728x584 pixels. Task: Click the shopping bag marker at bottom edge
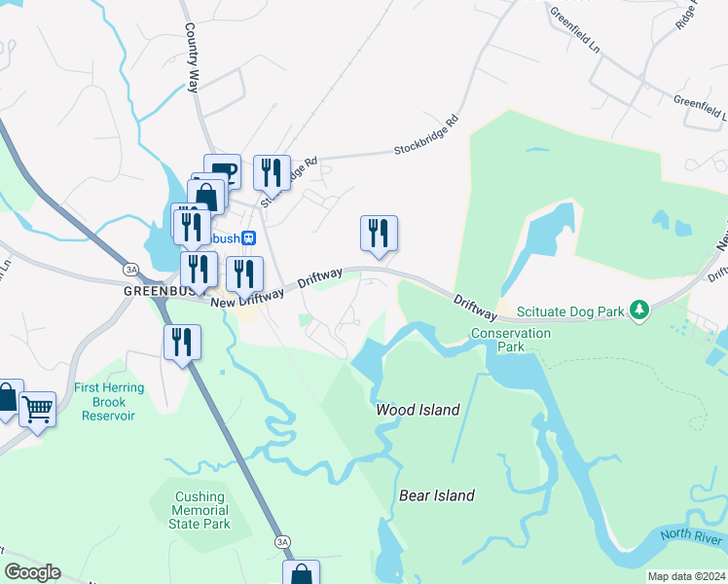(x=302, y=573)
